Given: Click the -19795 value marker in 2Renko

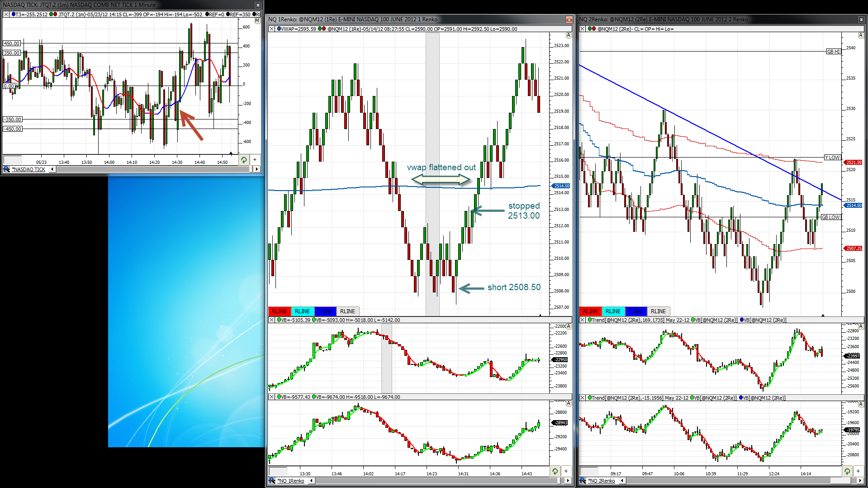Looking at the screenshot, I should [x=853, y=430].
